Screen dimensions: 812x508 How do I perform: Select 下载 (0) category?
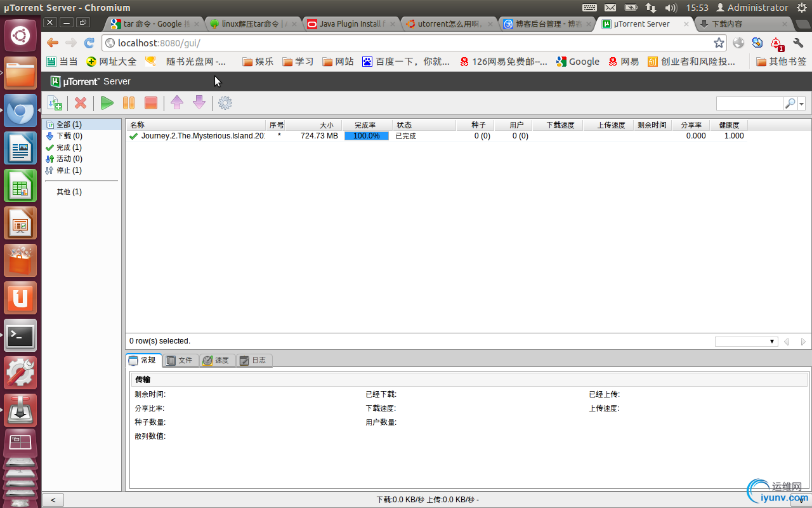[x=81, y=136]
